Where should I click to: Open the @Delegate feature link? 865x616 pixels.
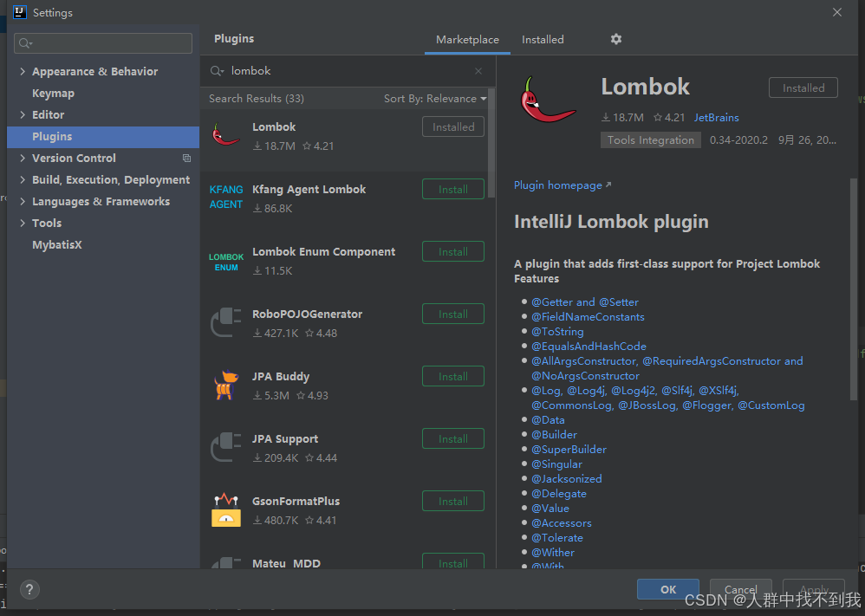559,494
